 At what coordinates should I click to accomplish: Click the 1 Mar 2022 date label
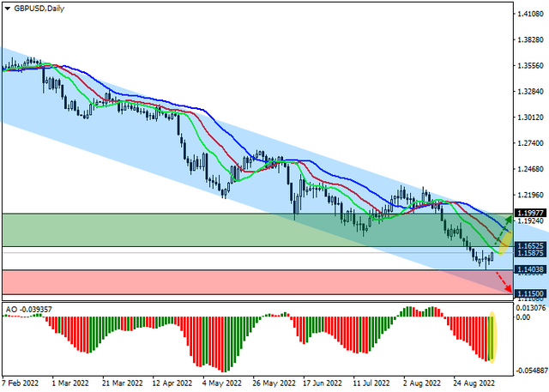point(70,383)
